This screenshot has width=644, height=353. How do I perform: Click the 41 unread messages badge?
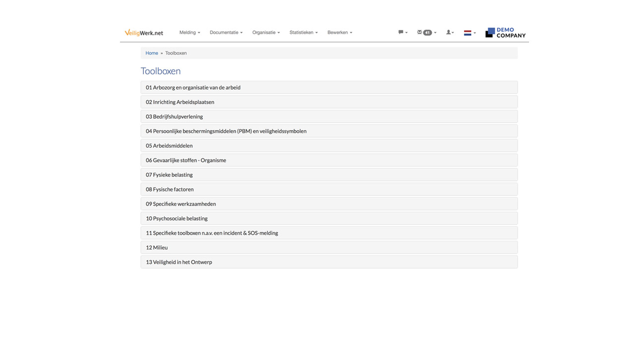point(427,33)
